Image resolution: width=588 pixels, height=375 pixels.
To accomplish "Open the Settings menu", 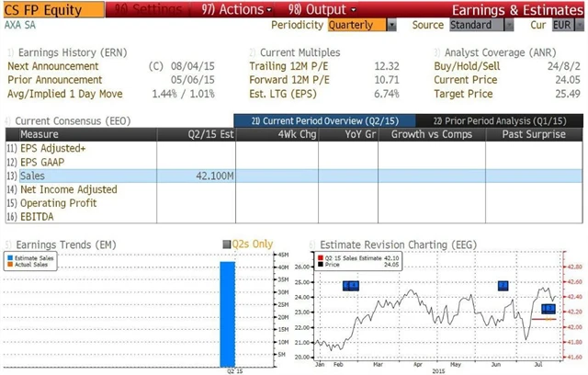I will pyautogui.click(x=142, y=9).
